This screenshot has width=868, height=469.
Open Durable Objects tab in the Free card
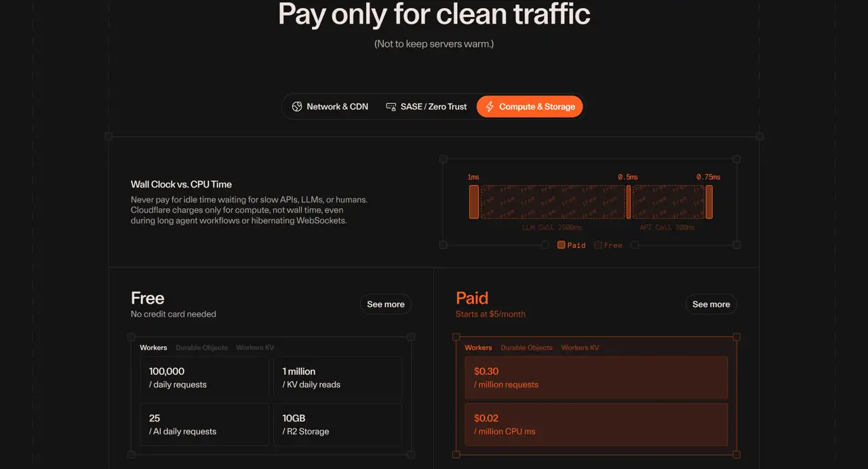(x=201, y=348)
